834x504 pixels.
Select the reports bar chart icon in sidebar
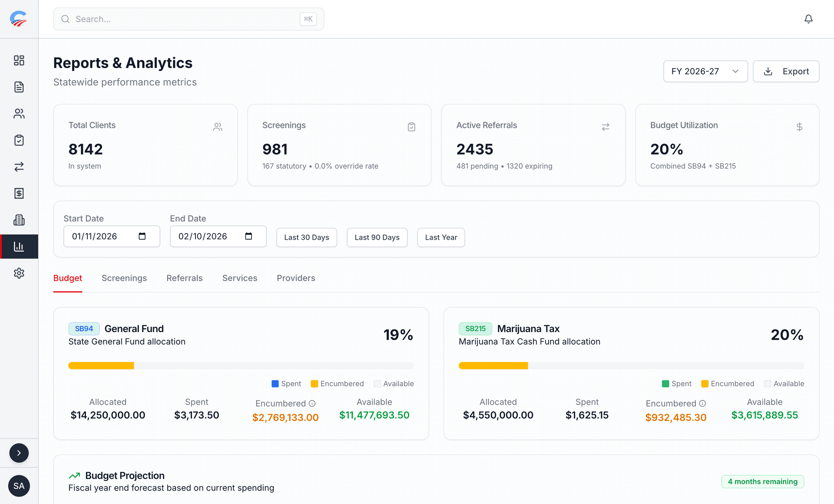tap(19, 247)
